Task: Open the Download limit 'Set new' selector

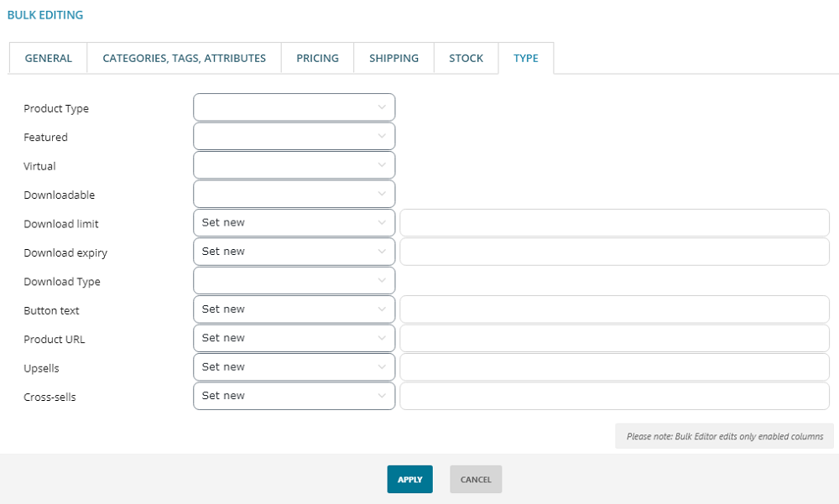Action: (x=294, y=222)
